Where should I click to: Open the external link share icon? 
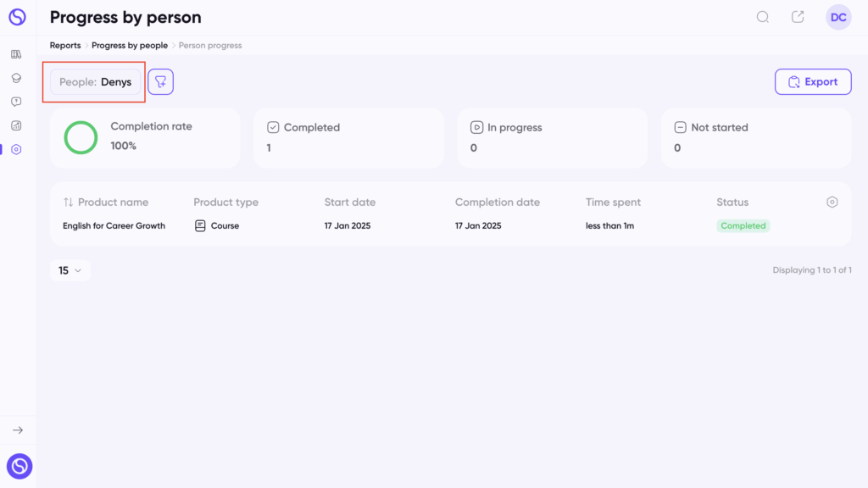tap(798, 17)
